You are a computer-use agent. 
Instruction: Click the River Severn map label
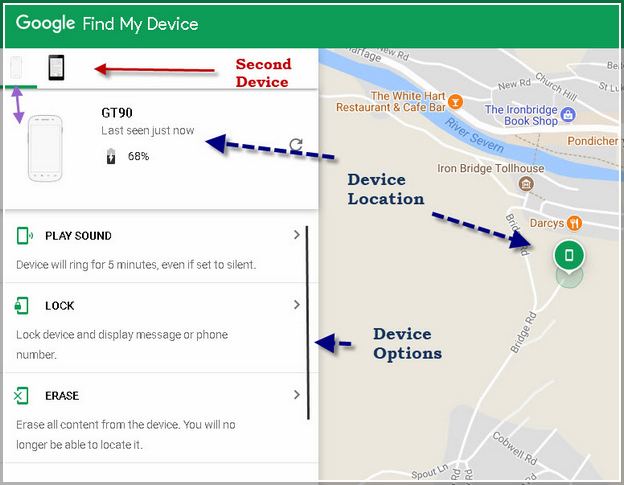coord(474,135)
